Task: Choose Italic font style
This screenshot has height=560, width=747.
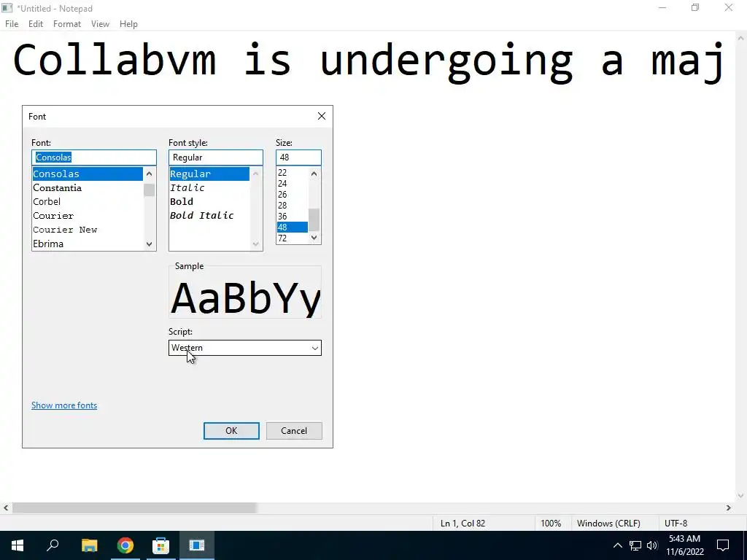Action: 209,187
